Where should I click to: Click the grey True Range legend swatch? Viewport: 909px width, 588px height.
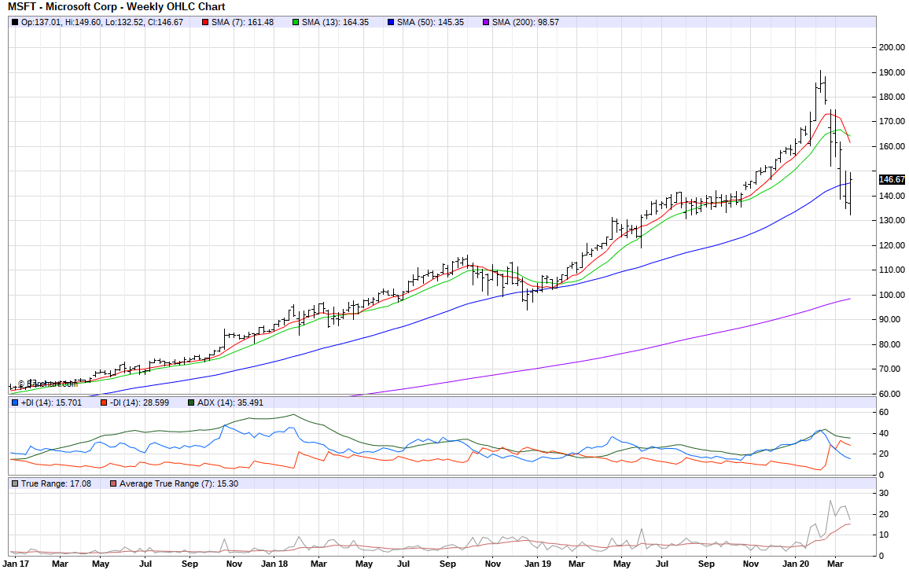click(15, 483)
